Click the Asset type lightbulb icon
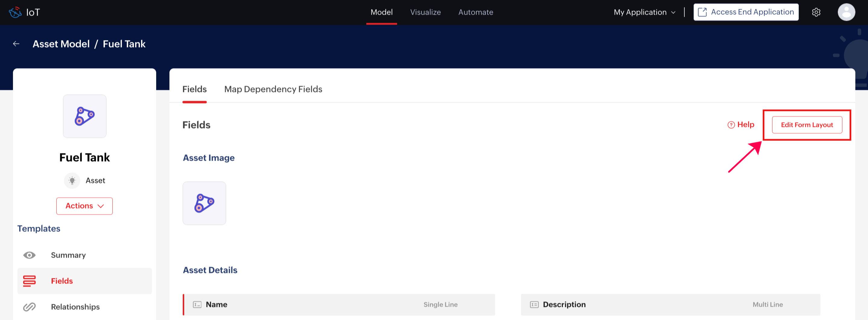 click(x=72, y=181)
